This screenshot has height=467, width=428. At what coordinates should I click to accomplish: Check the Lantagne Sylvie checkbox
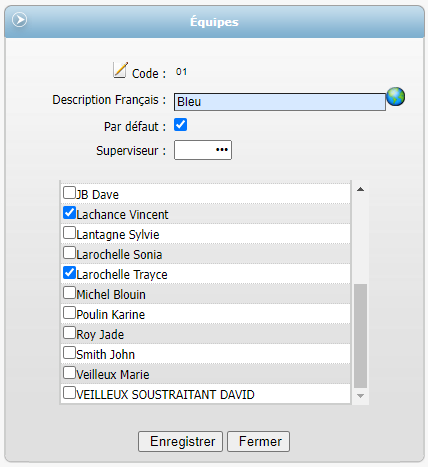click(69, 232)
